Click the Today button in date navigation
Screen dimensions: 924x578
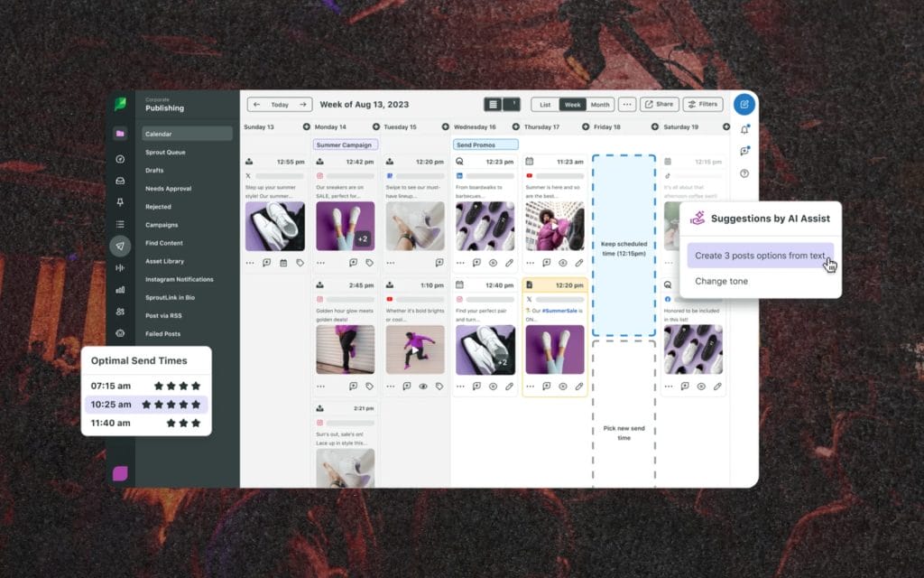(x=280, y=105)
